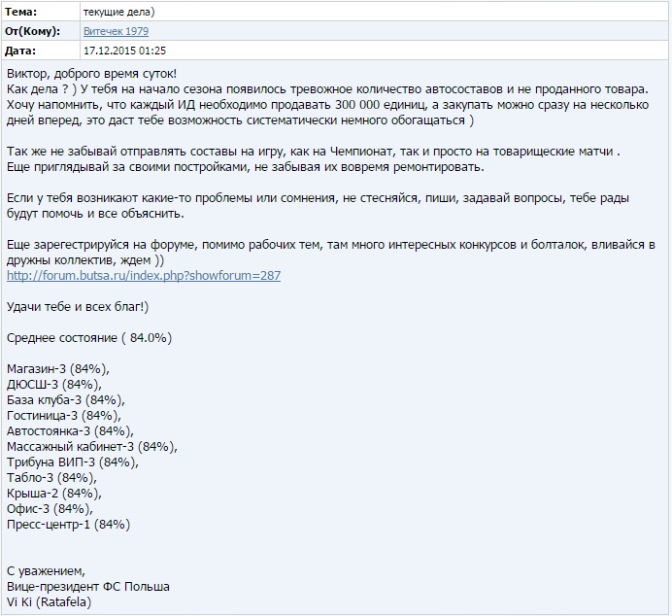This screenshot has width=672, height=616.
Task: Click the 'Магазин-3 (84%)' entry
Action: (x=58, y=369)
